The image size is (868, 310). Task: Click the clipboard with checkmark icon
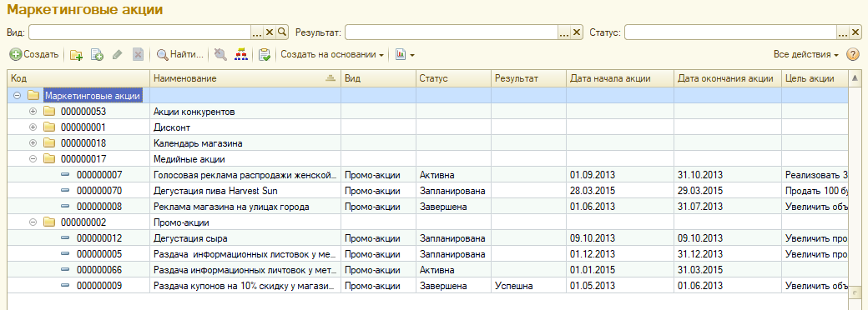point(265,55)
